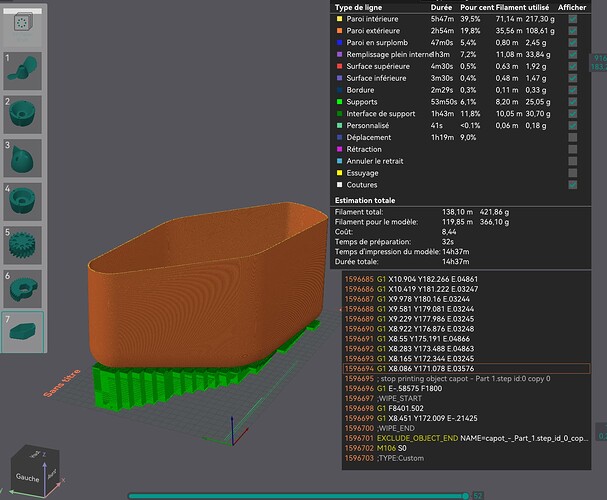Click the Estimation totale heading
607x500 pixels.
pos(365,200)
